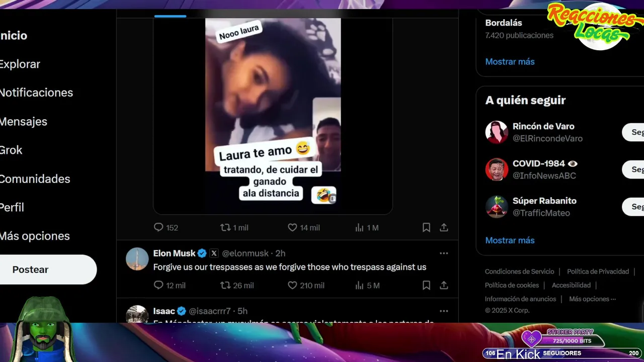
Task: Click the Postear button
Action: pyautogui.click(x=48, y=269)
